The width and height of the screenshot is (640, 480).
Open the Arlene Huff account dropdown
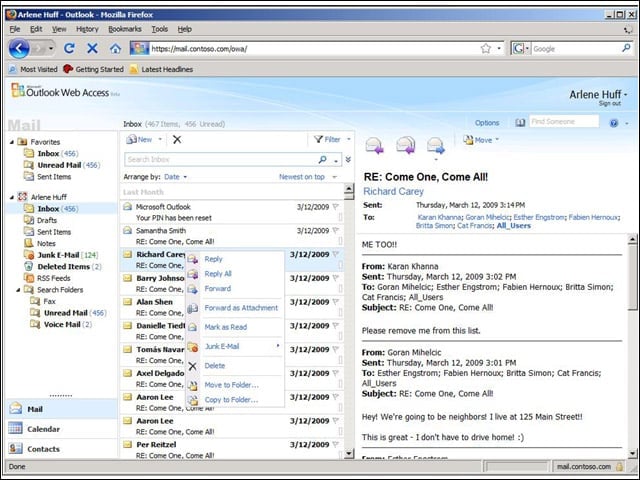tap(626, 94)
